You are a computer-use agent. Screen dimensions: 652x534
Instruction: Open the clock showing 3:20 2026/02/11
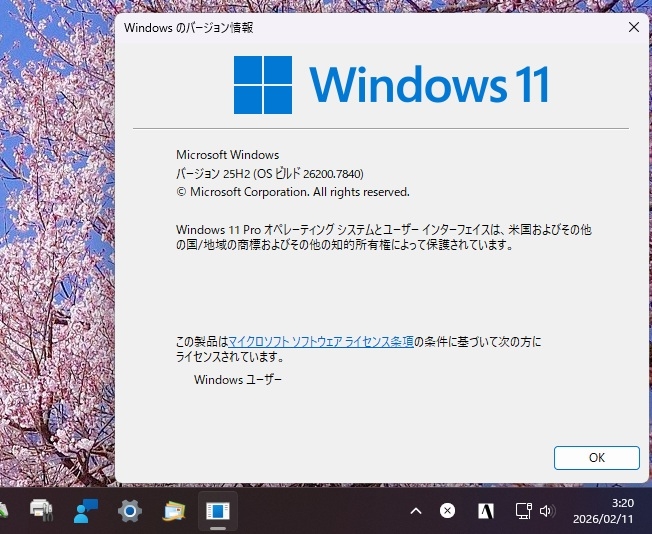point(603,511)
